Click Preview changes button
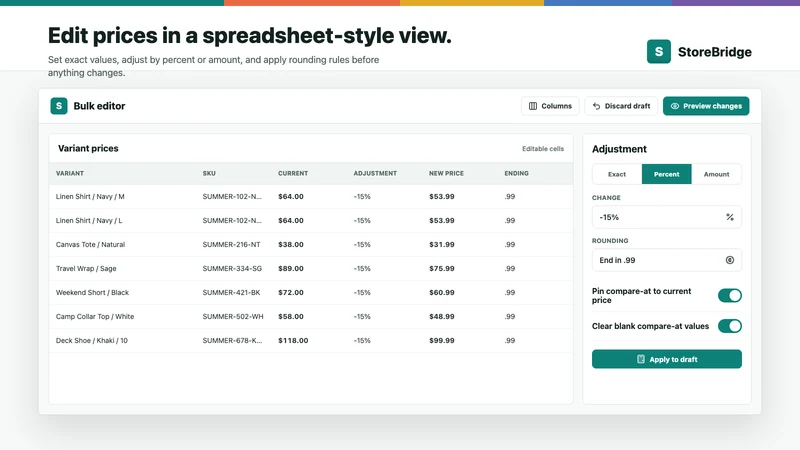This screenshot has height=450, width=800. coord(706,106)
